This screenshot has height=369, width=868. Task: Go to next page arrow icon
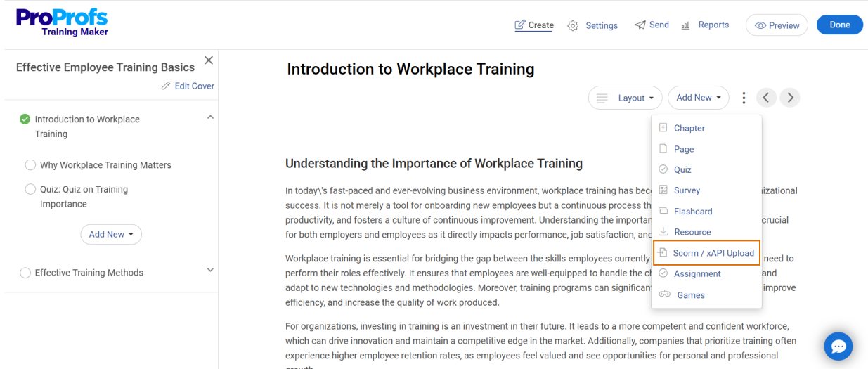coord(791,98)
